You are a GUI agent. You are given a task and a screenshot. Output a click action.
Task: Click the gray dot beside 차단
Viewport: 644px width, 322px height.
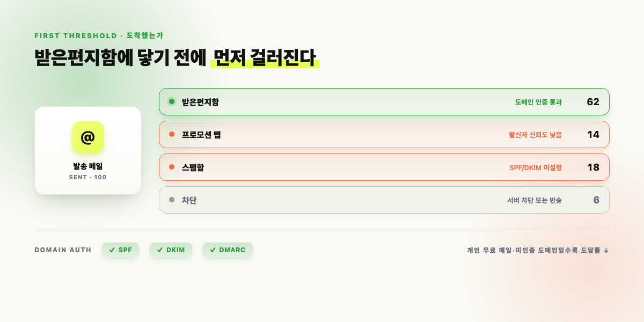[172, 200]
